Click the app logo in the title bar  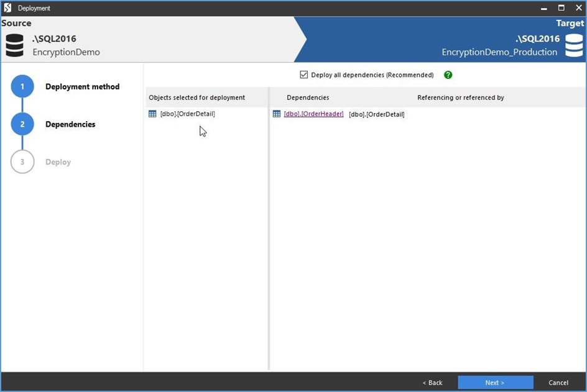(x=7, y=8)
